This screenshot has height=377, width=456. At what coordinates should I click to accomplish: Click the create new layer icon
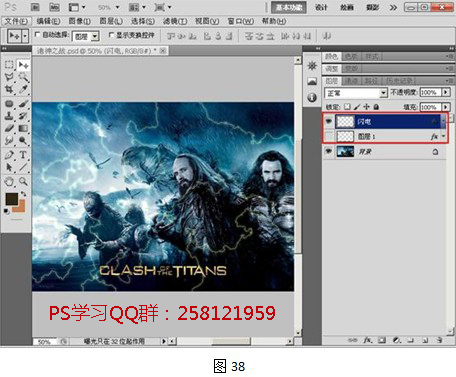pyautogui.click(x=425, y=340)
